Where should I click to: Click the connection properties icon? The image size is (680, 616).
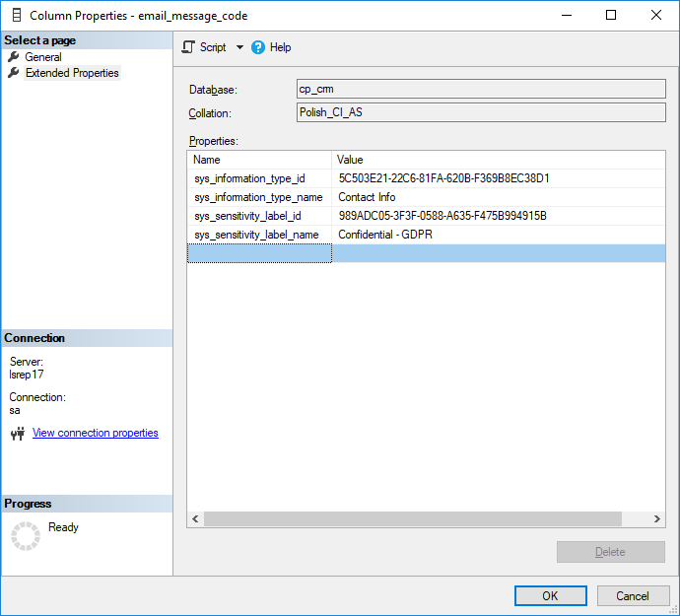pos(17,434)
